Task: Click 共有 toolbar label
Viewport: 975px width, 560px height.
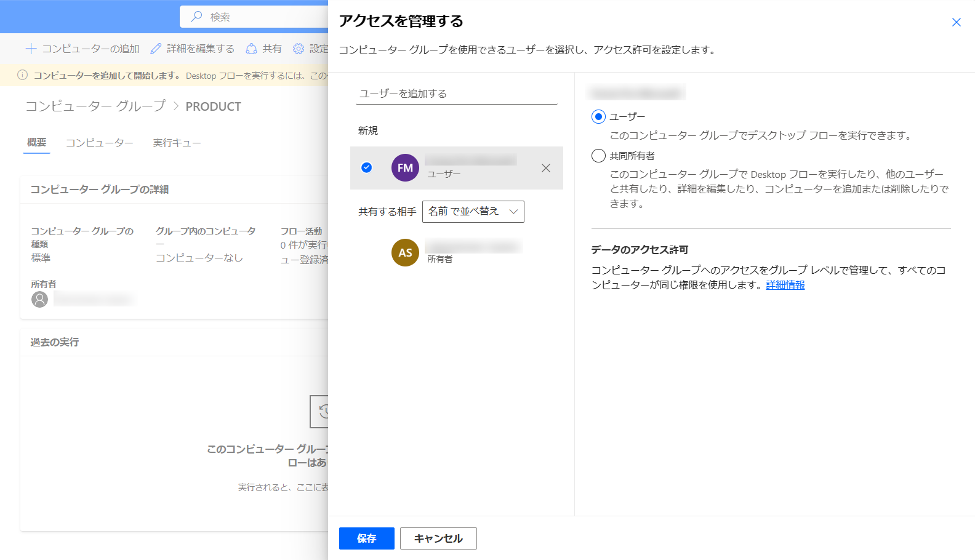Action: click(x=272, y=49)
